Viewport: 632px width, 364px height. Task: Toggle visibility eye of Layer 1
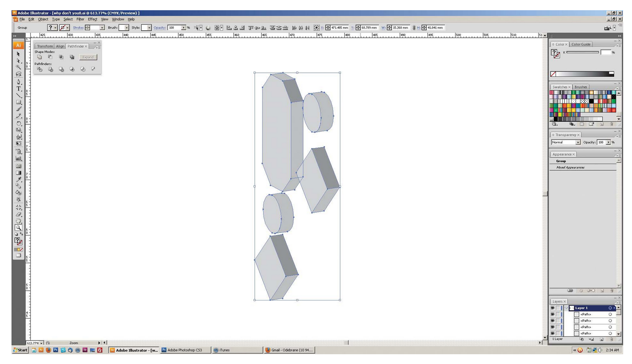[552, 308]
